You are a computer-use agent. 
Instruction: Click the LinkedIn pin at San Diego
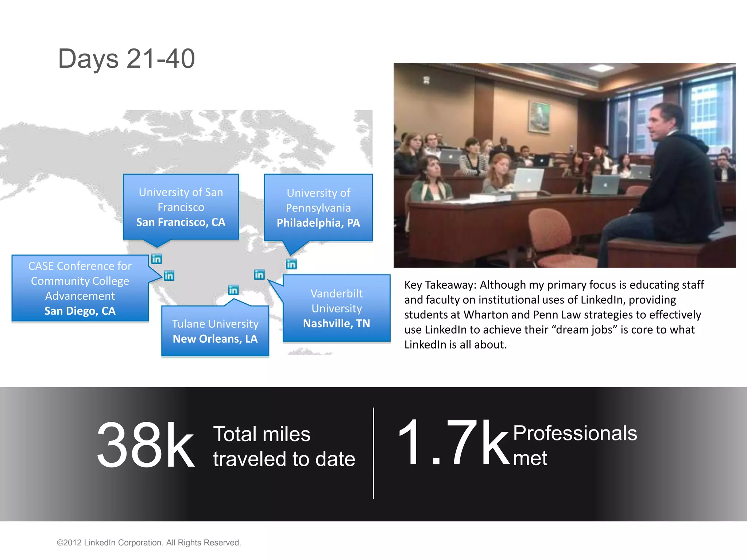pyautogui.click(x=169, y=276)
